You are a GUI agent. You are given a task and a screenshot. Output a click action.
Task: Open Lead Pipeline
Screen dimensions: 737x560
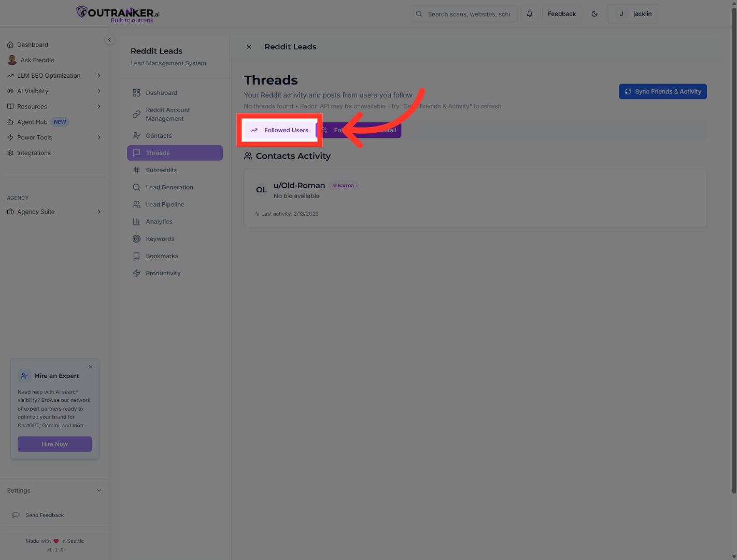(175, 204)
